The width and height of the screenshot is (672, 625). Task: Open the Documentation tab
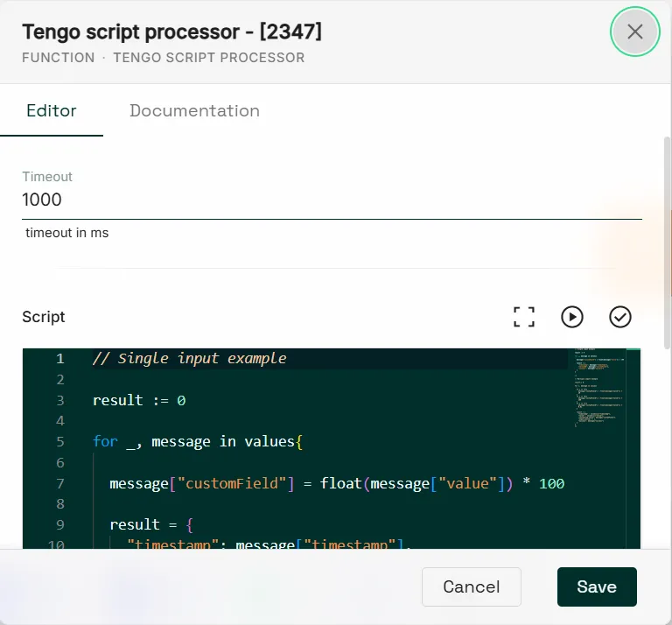(x=194, y=110)
